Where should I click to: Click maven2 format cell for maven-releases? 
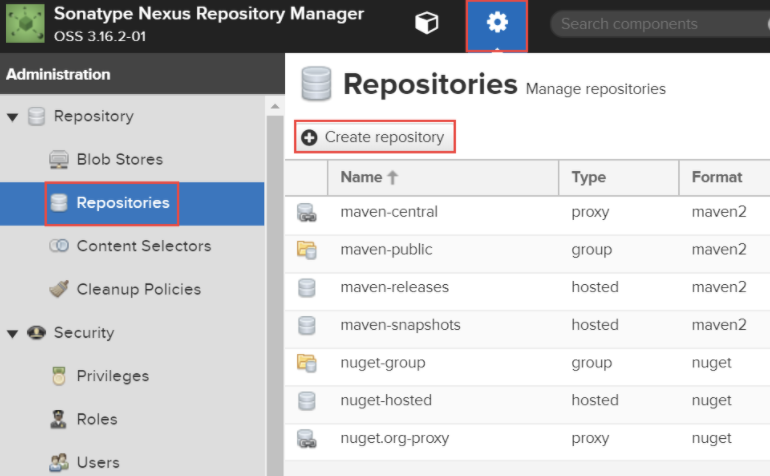(x=719, y=287)
